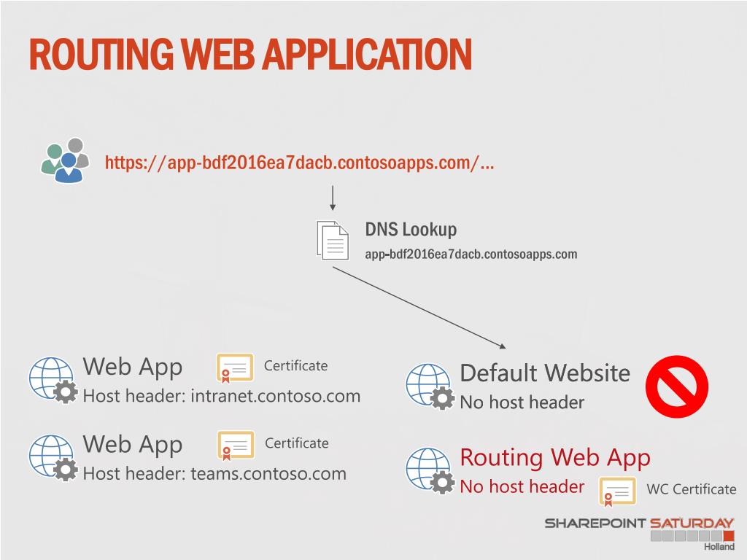This screenshot has width=747, height=560.
Task: Click the users group icon
Action: [65, 160]
